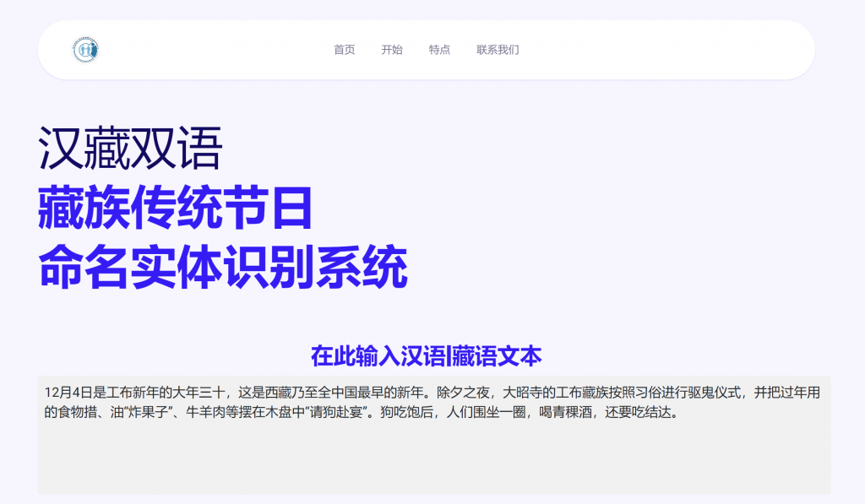
Task: Click inside the Chinese/Tibetan text input area
Action: click(434, 435)
